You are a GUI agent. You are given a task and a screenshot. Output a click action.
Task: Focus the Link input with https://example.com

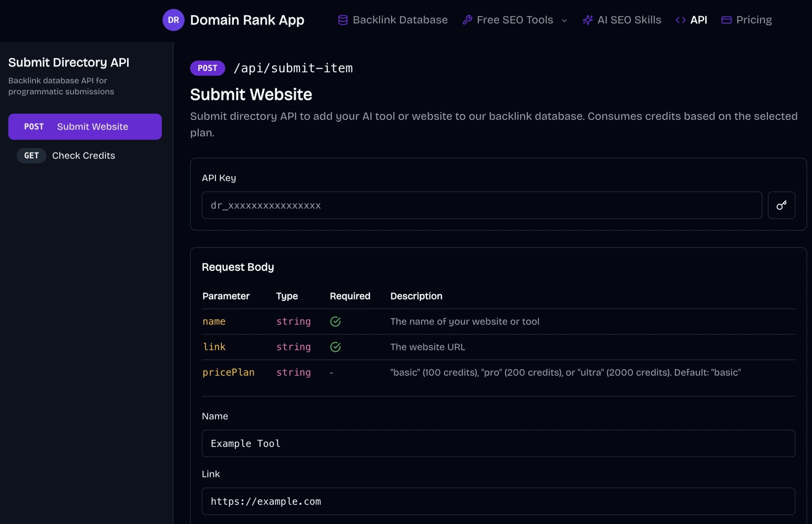[x=498, y=501]
